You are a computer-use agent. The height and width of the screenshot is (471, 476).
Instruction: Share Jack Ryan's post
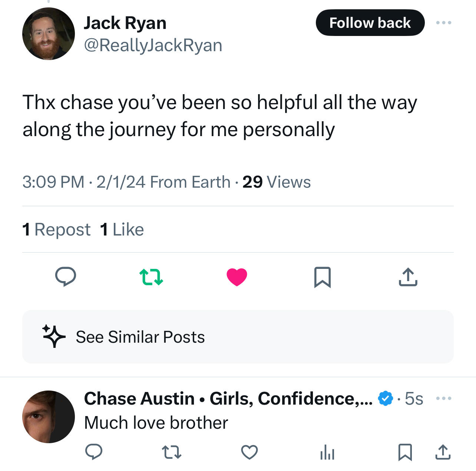(x=408, y=277)
